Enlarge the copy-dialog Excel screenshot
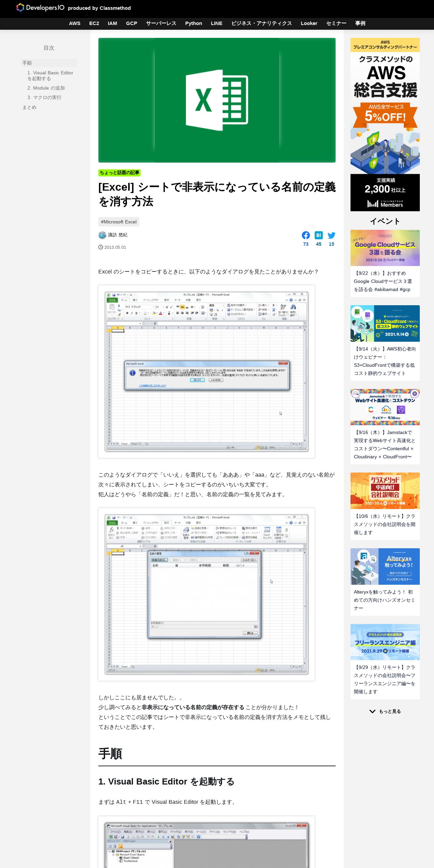Image resolution: width=434 pixels, height=868 pixels. (207, 372)
